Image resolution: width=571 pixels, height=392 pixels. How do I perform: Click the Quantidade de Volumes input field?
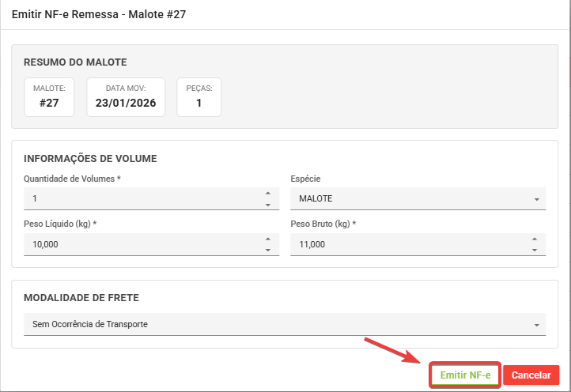coord(142,198)
